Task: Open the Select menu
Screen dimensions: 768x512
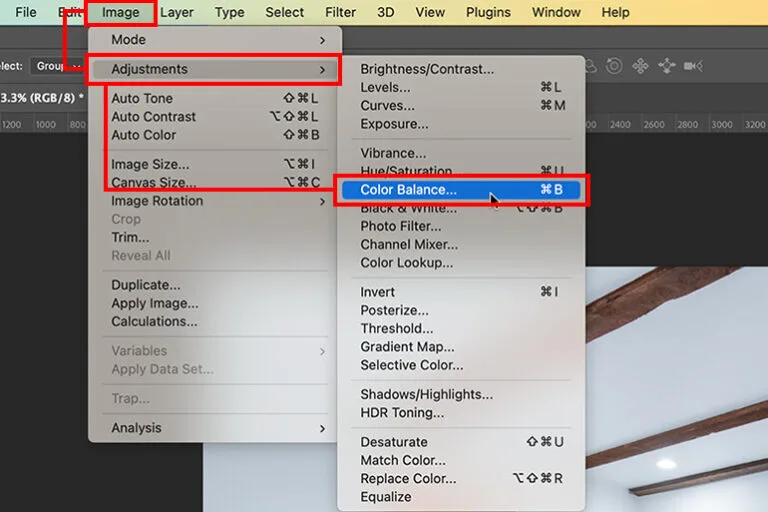Action: (x=285, y=12)
